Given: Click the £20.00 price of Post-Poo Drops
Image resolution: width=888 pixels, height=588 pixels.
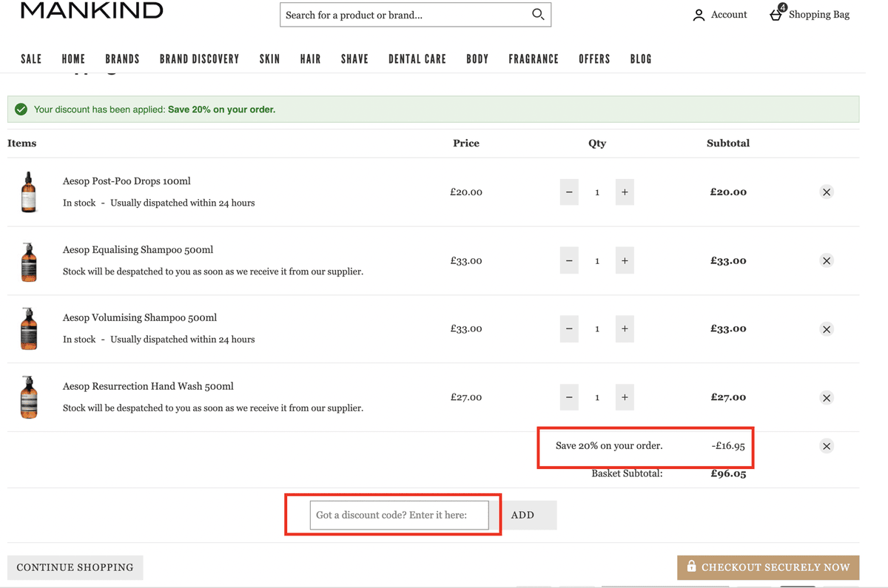Looking at the screenshot, I should [x=466, y=192].
